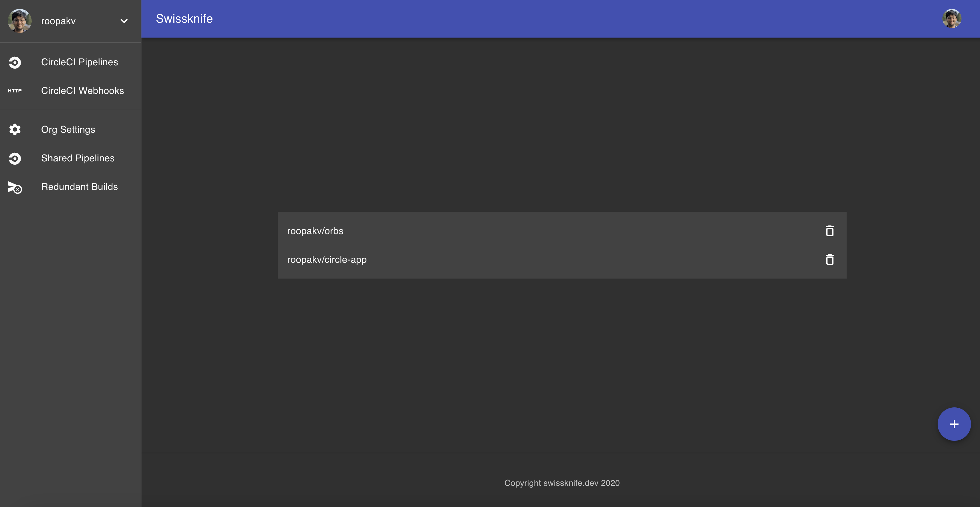Click the plus floating add button
The height and width of the screenshot is (507, 980).
click(954, 424)
